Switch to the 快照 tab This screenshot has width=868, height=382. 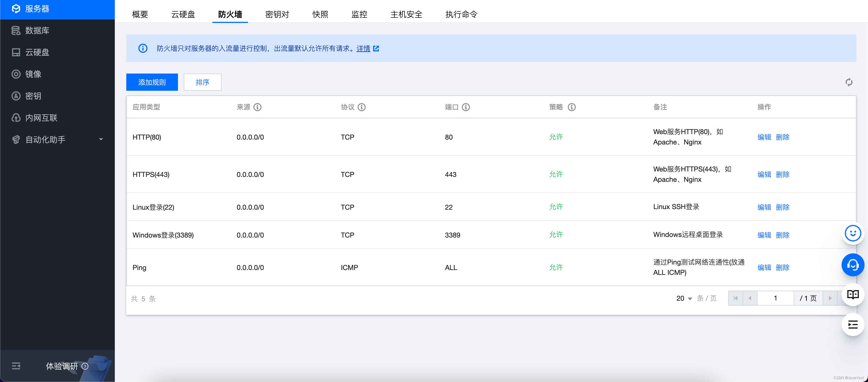tap(320, 14)
